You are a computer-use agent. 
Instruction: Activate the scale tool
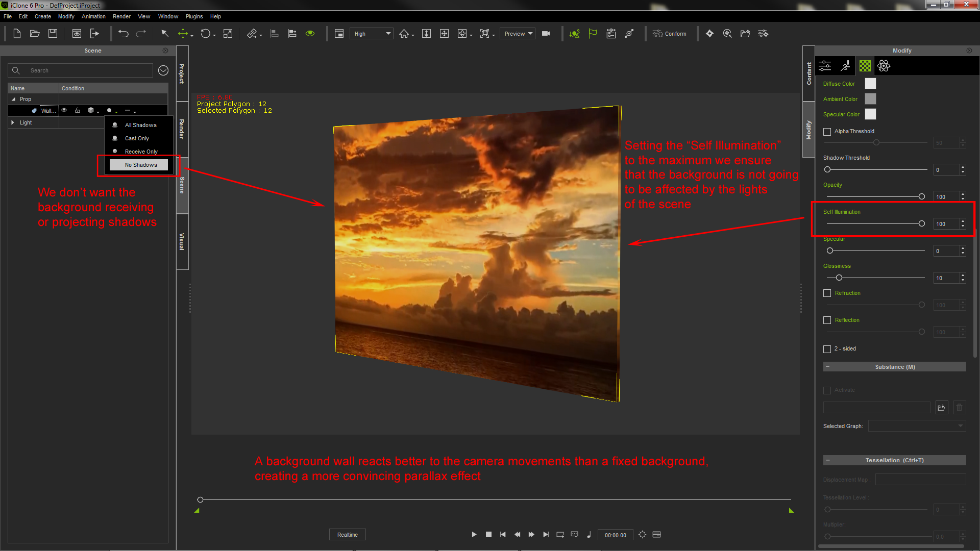coord(228,34)
